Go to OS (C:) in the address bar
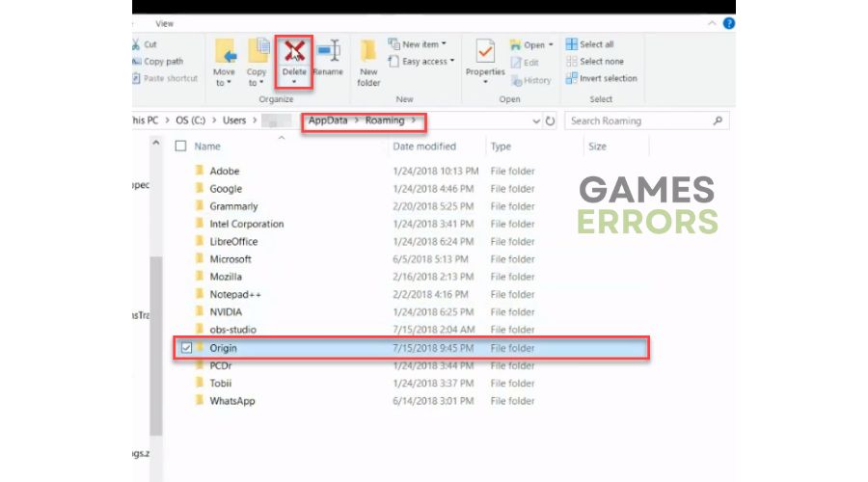Screen dimensions: 868x482 pyautogui.click(x=190, y=120)
